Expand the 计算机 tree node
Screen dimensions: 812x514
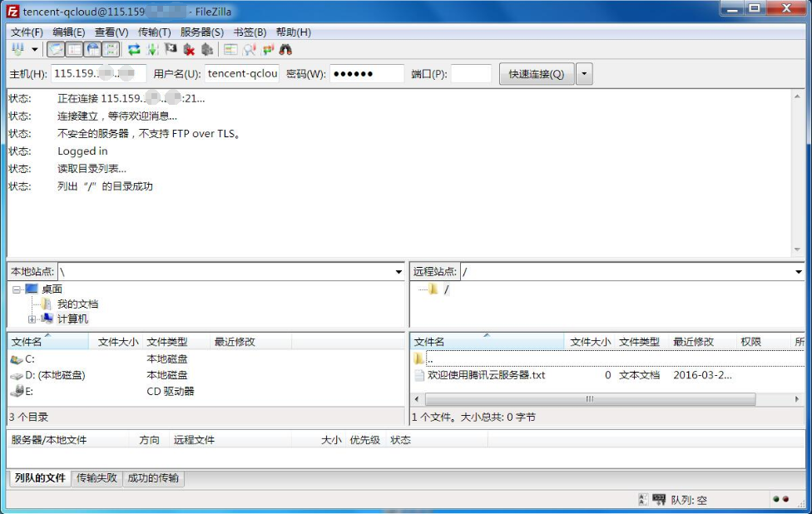(x=32, y=319)
